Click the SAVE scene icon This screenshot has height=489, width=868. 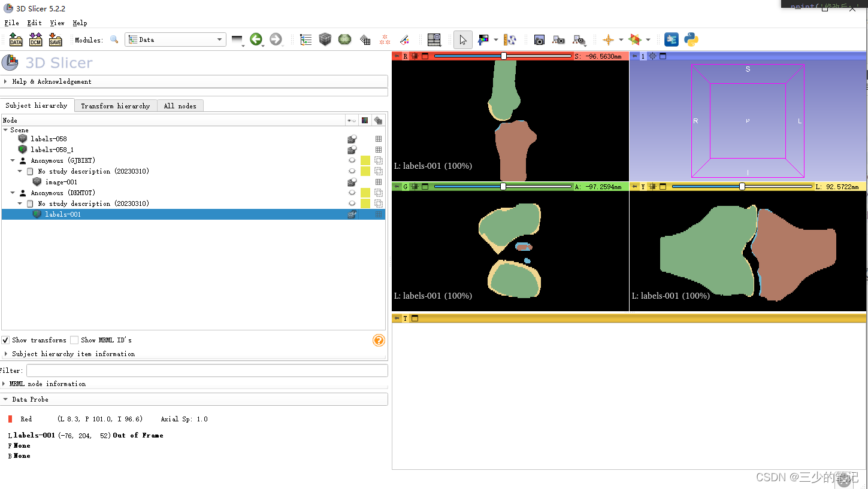pyautogui.click(x=55, y=40)
